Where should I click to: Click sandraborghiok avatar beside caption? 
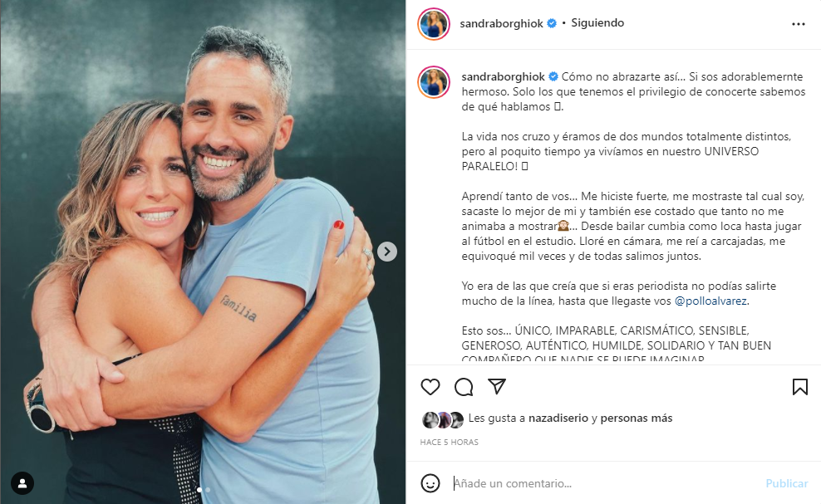434,82
